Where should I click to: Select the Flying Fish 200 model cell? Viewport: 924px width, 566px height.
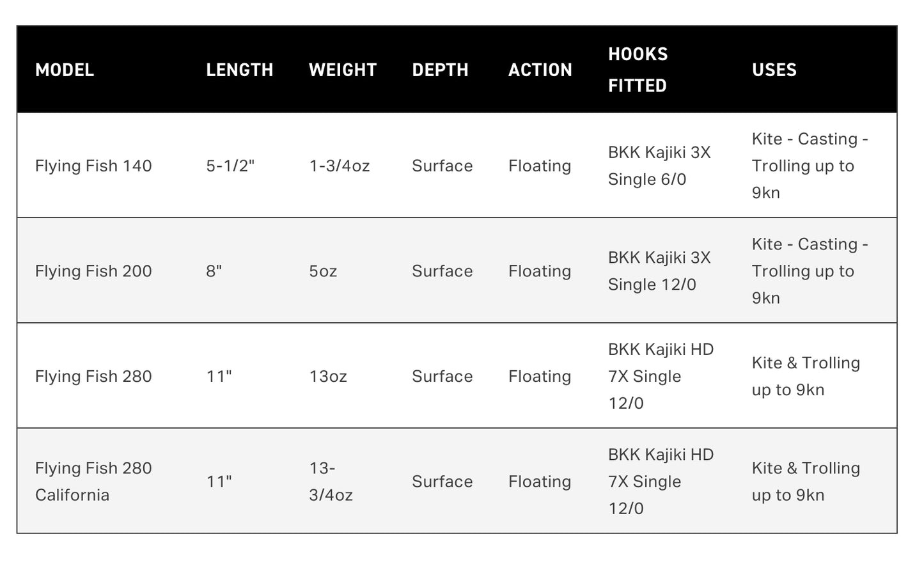93,271
